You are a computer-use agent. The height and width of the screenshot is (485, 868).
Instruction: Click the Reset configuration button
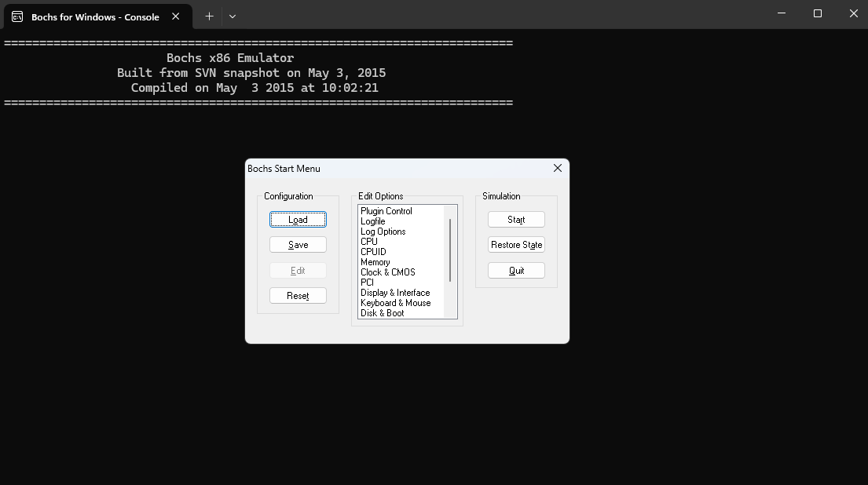tap(298, 296)
